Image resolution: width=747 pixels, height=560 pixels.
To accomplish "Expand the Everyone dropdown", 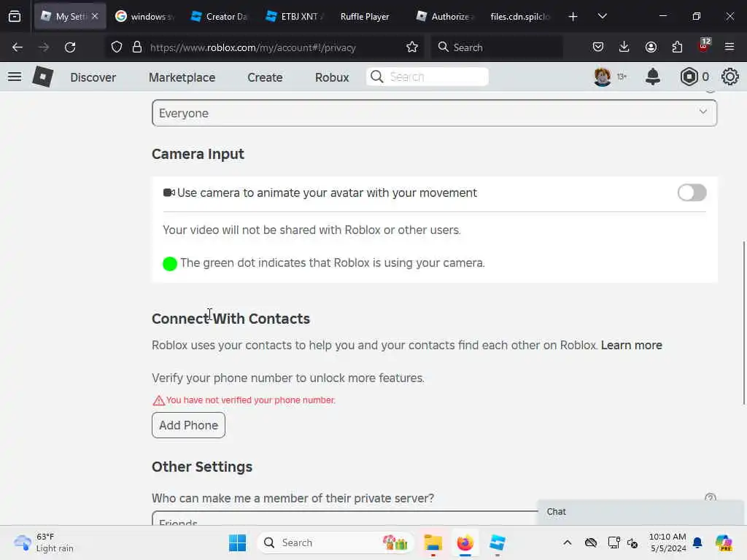I will pos(435,113).
